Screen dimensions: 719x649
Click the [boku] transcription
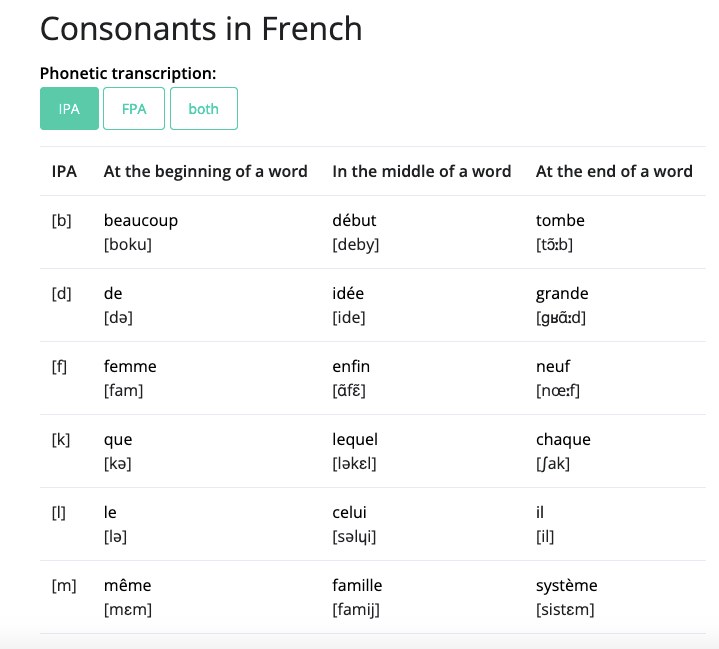point(127,244)
